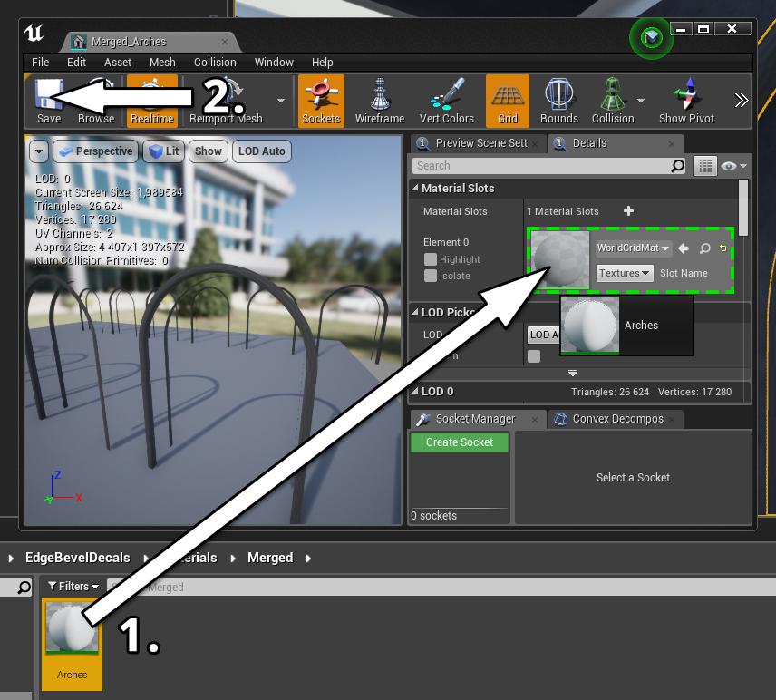Click the Save toolbar icon

point(48,100)
